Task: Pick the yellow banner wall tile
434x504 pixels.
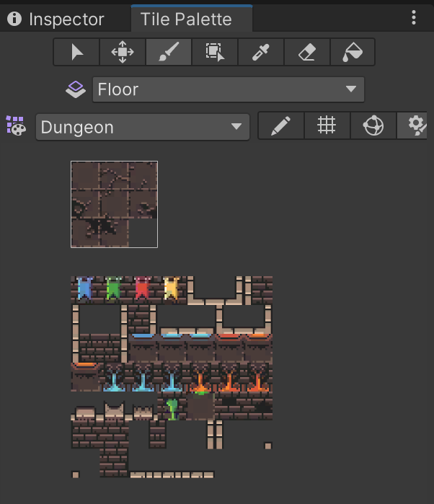Action: click(x=172, y=291)
